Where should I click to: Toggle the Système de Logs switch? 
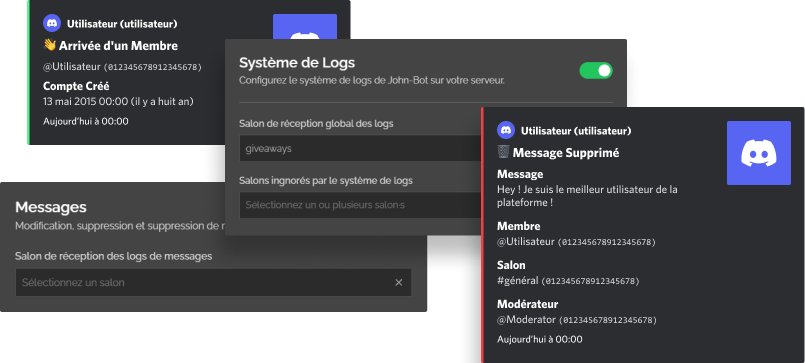pos(596,70)
